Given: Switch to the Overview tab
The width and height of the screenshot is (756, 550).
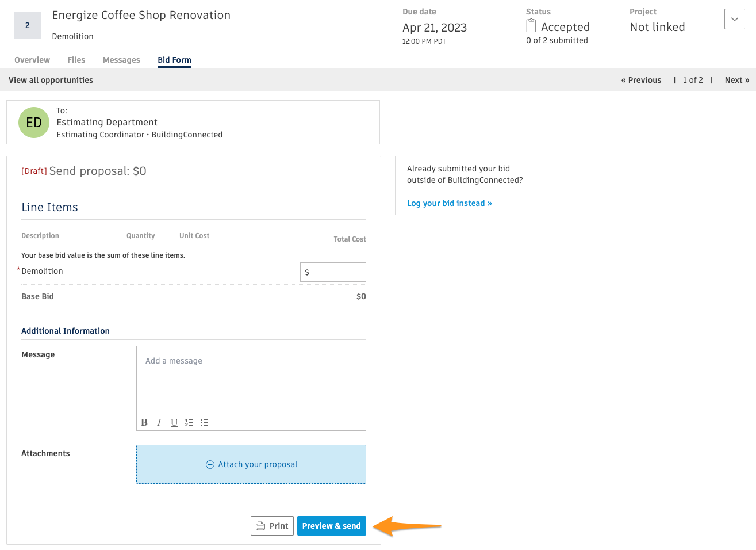Looking at the screenshot, I should [x=32, y=60].
